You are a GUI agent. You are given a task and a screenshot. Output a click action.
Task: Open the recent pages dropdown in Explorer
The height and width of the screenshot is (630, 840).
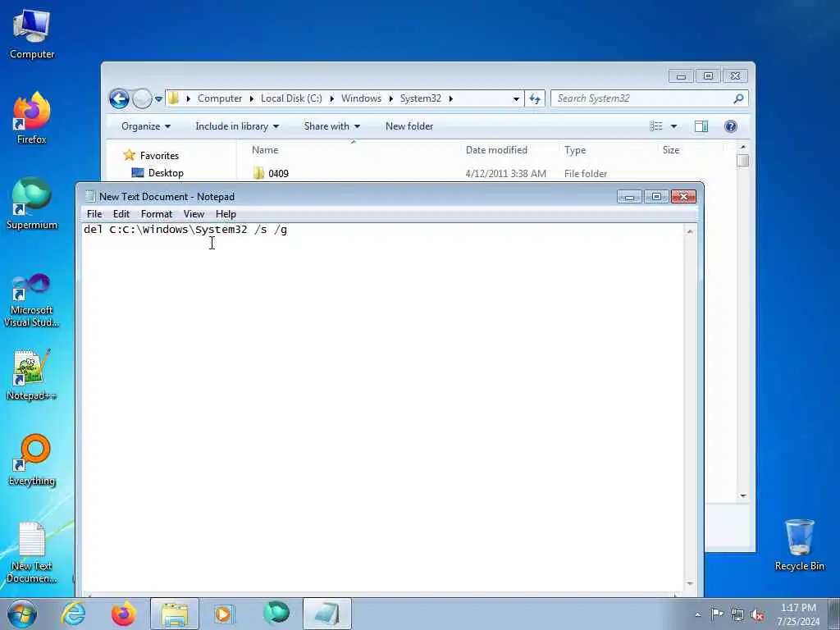pyautogui.click(x=158, y=99)
